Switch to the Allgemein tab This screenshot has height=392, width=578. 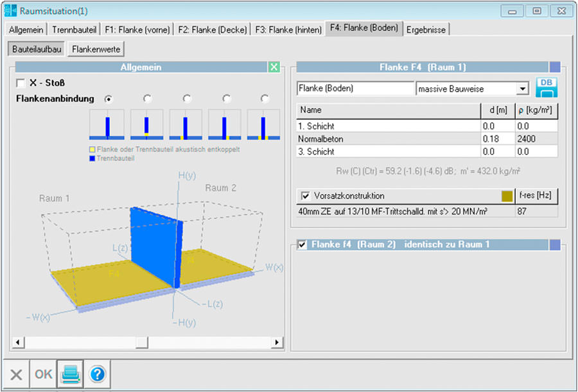tap(26, 30)
